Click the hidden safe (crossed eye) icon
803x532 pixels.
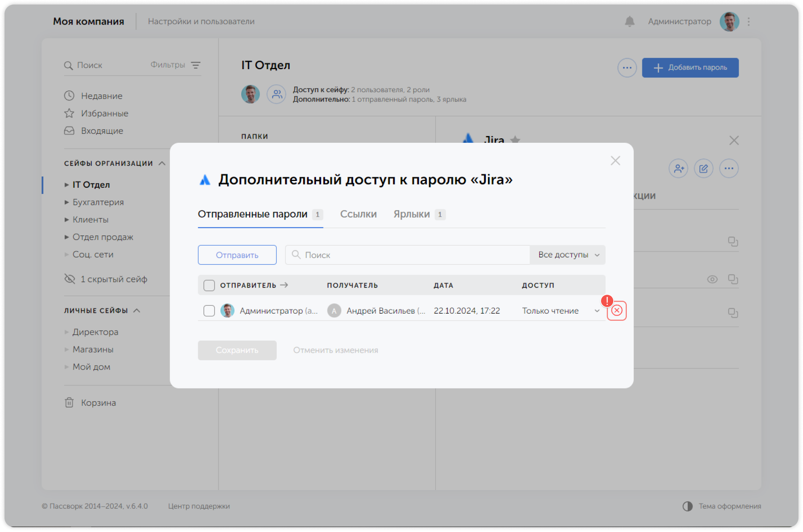(x=70, y=279)
